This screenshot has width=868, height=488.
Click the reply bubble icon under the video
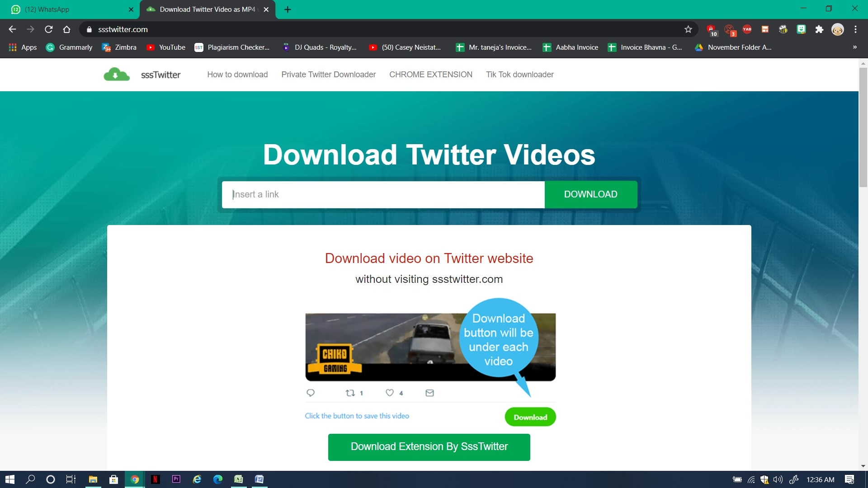coord(311,393)
